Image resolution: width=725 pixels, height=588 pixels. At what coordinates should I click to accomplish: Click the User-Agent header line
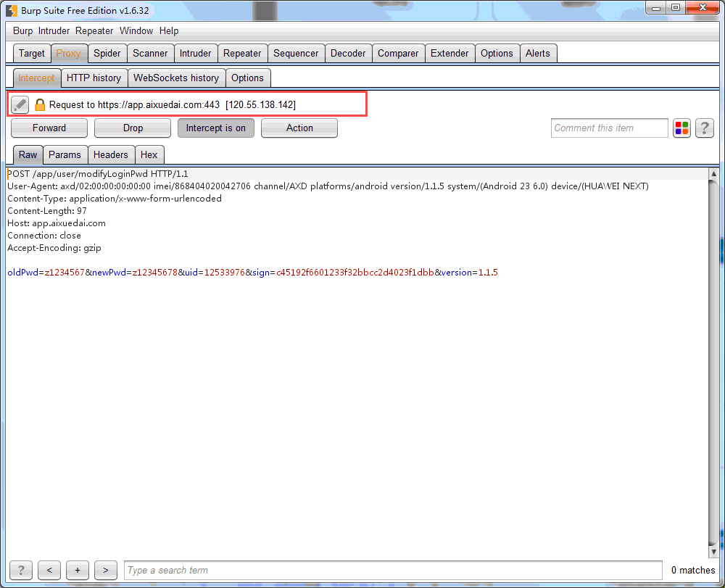click(x=328, y=186)
